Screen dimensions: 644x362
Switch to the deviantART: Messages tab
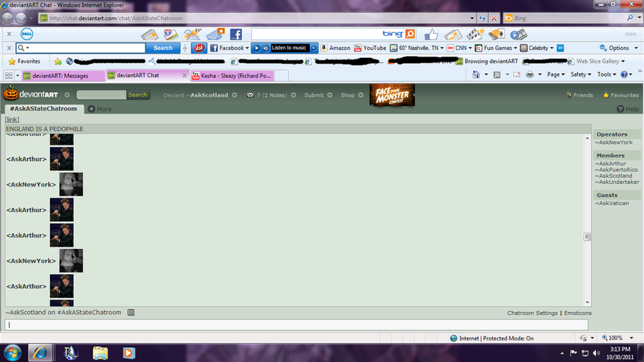pos(64,76)
